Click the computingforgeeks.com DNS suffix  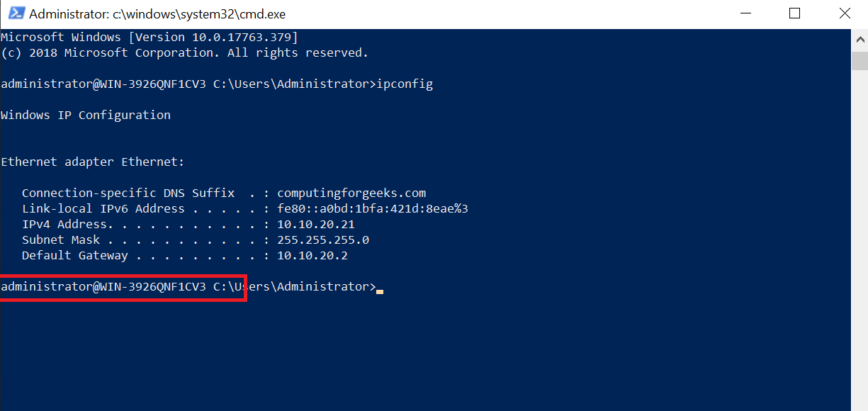click(x=351, y=193)
